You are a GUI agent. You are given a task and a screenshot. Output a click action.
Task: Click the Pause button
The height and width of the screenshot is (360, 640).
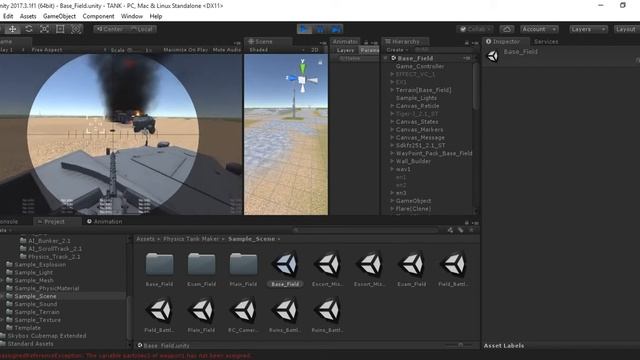click(x=320, y=29)
